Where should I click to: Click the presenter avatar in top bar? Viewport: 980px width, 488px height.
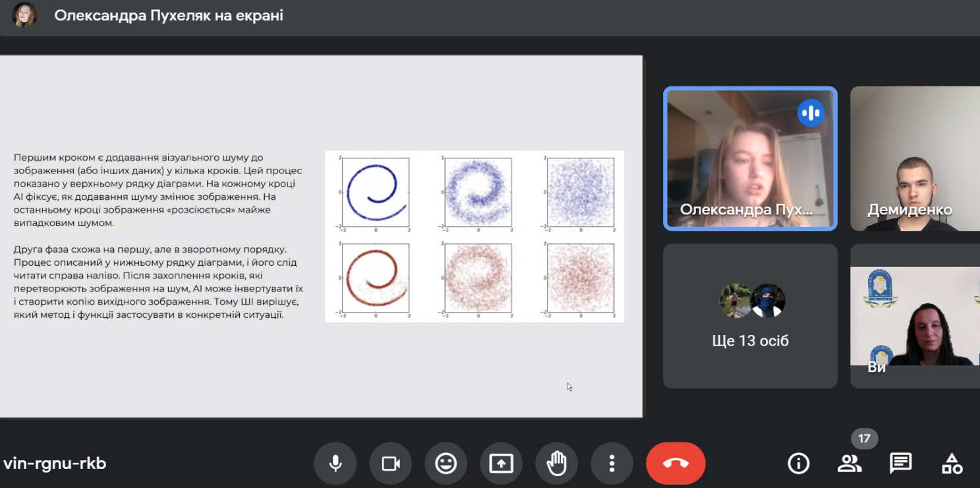point(25,15)
